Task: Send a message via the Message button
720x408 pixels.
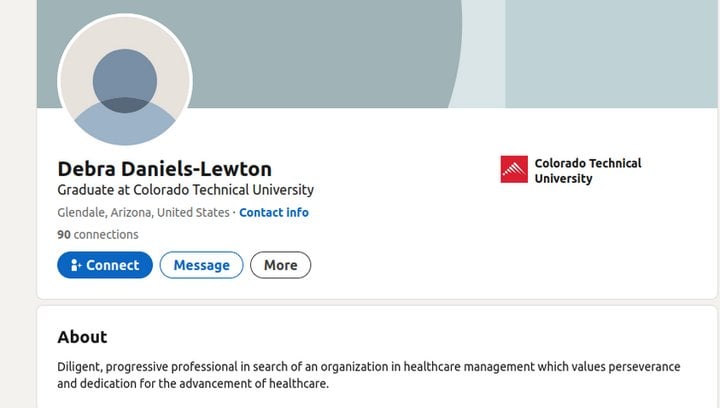Action: (x=201, y=265)
